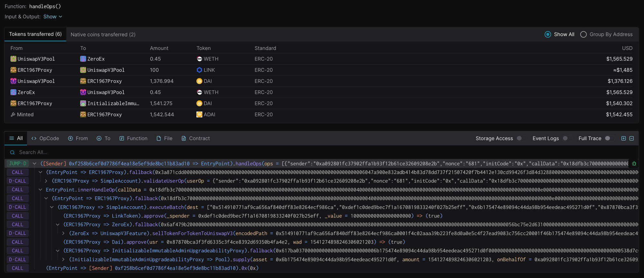Click ZeroEx identicon in From column
This screenshot has width=644, height=278.
(13, 92)
